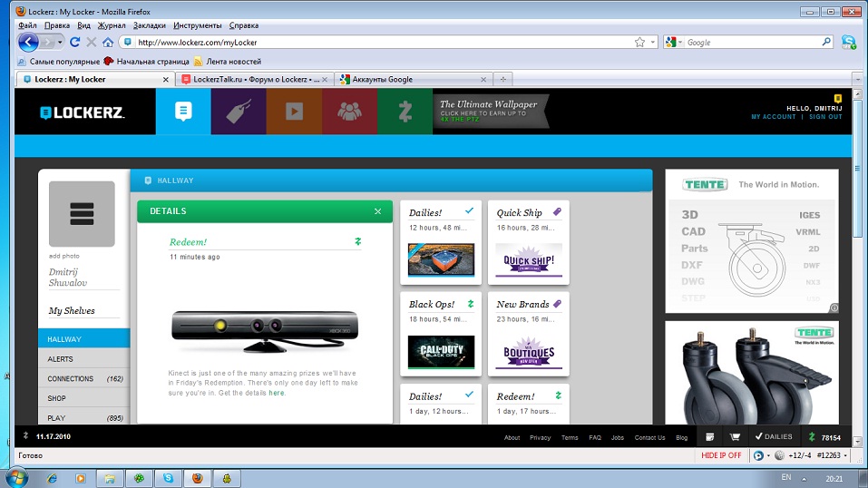
Task: Switch to the Аккаунты Google tab
Action: point(413,79)
